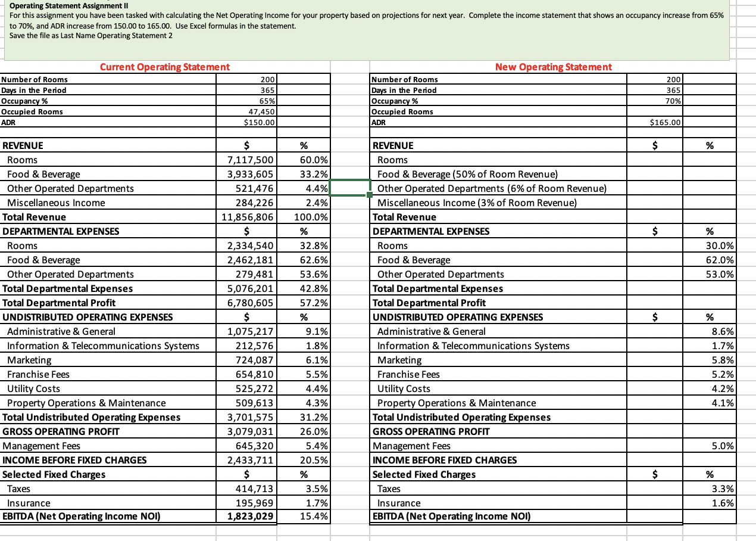Select the "New Operating Statement" heading
Screen dimensions: 756x541
(554, 67)
